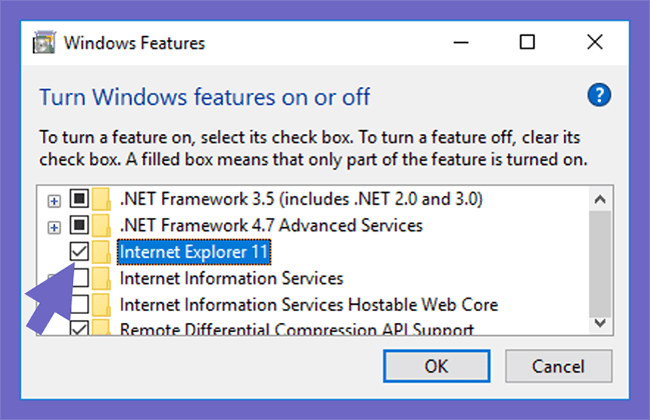650x420 pixels.
Task: Click the Internet Information Services folder icon
Action: click(101, 278)
